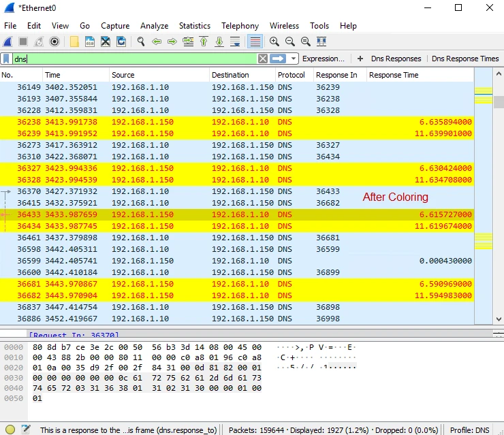Click the stop capture toolbar icon
504x435 pixels.
23,42
